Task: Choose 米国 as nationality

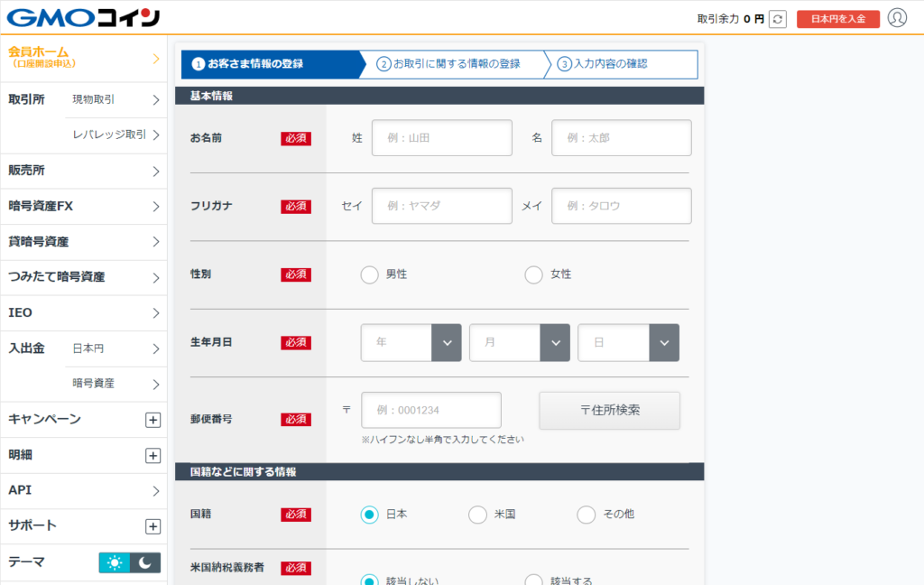Action: pos(477,515)
